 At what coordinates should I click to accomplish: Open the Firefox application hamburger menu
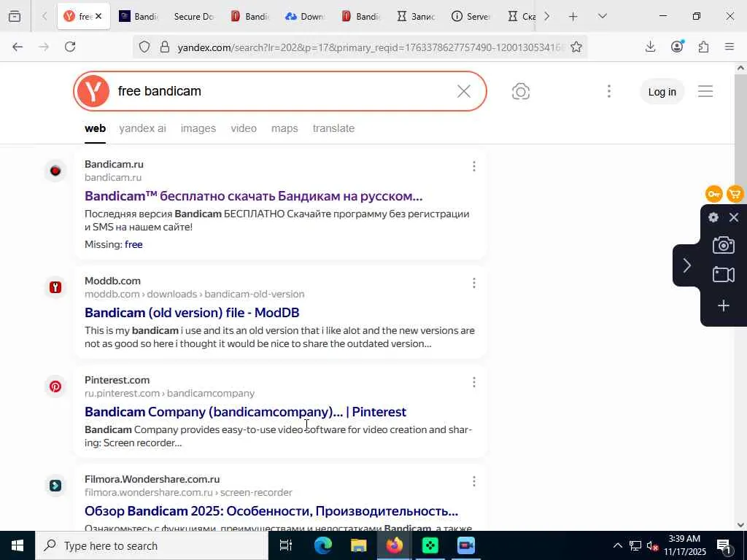(x=729, y=47)
